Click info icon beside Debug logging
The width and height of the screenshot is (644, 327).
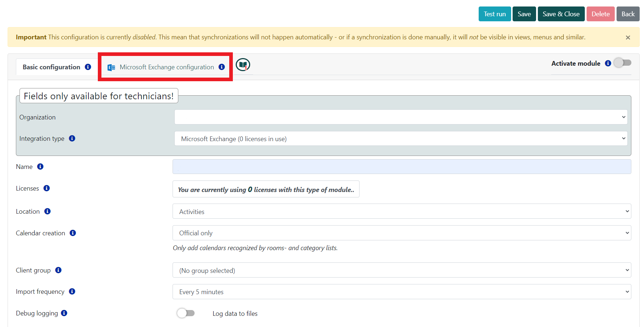64,313
